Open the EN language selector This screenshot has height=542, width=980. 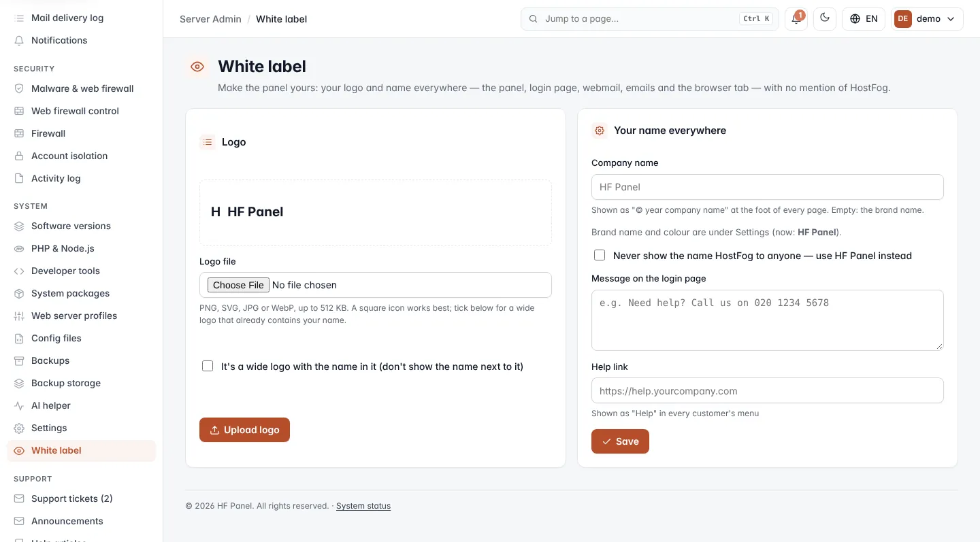(x=864, y=19)
